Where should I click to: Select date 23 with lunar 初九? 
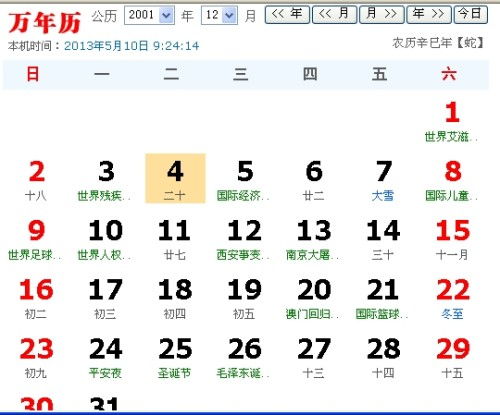pos(36,358)
